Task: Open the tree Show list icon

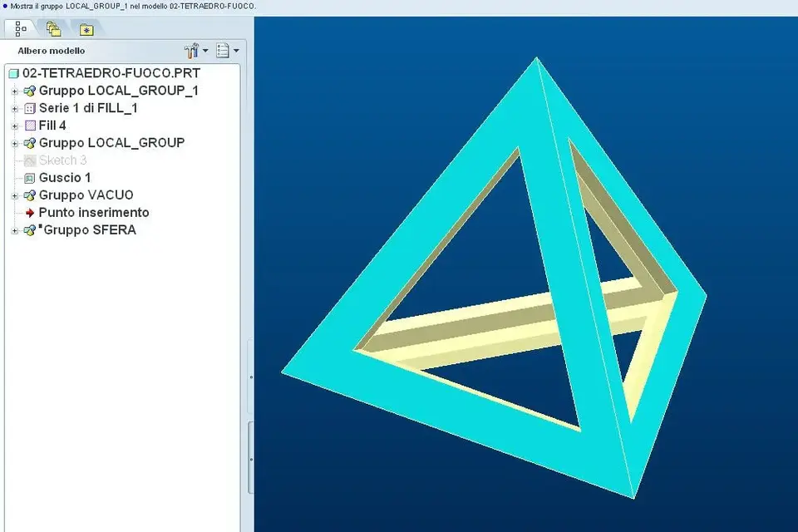Action: (x=223, y=51)
